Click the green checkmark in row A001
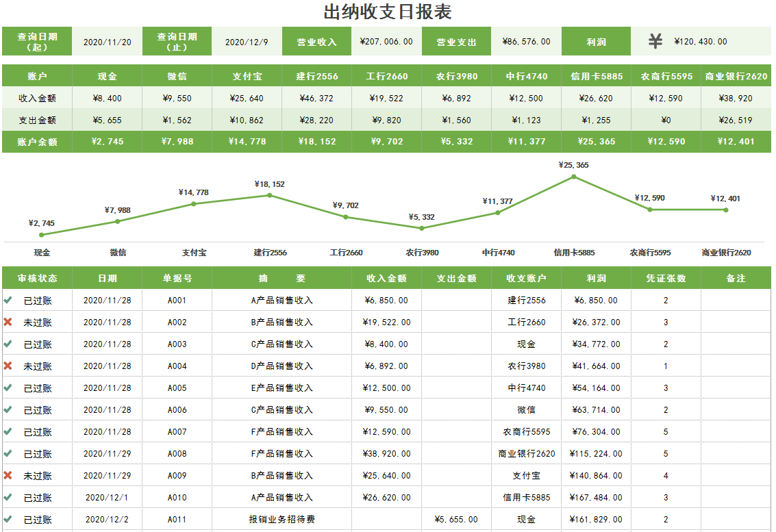 click(x=8, y=300)
